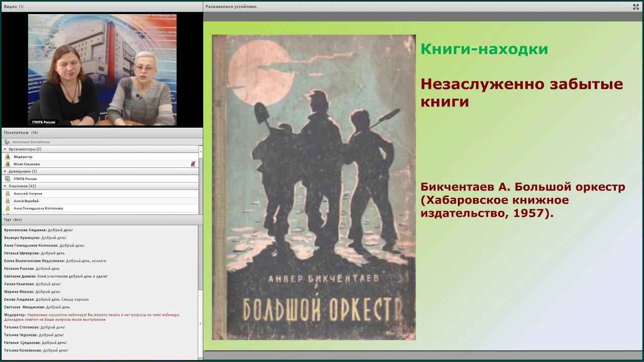Screen dimensions: 644x362
Task: Click the Модератор host icon
Action: click(8, 157)
